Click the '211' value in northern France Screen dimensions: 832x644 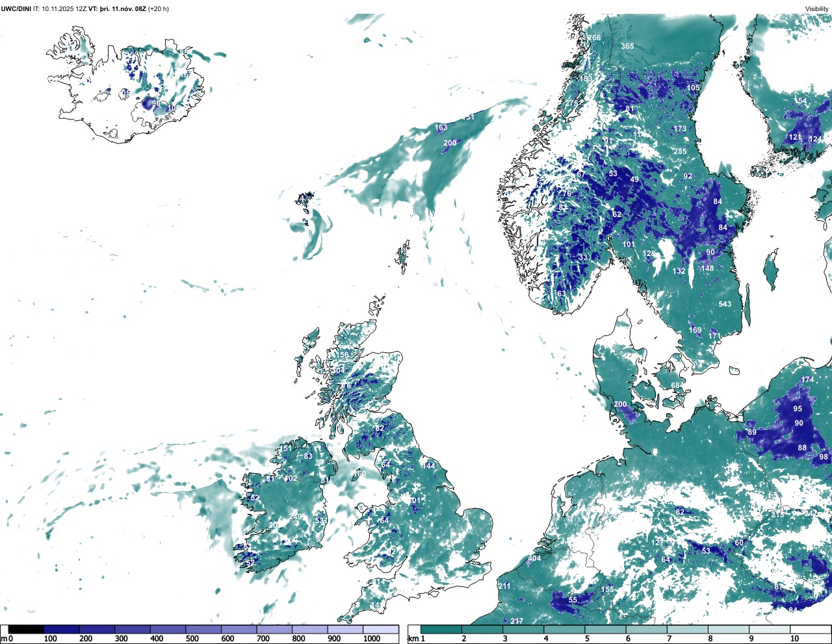(x=504, y=586)
